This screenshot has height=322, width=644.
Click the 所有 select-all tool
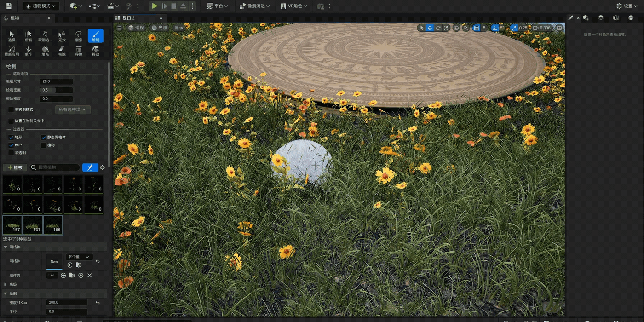point(29,36)
